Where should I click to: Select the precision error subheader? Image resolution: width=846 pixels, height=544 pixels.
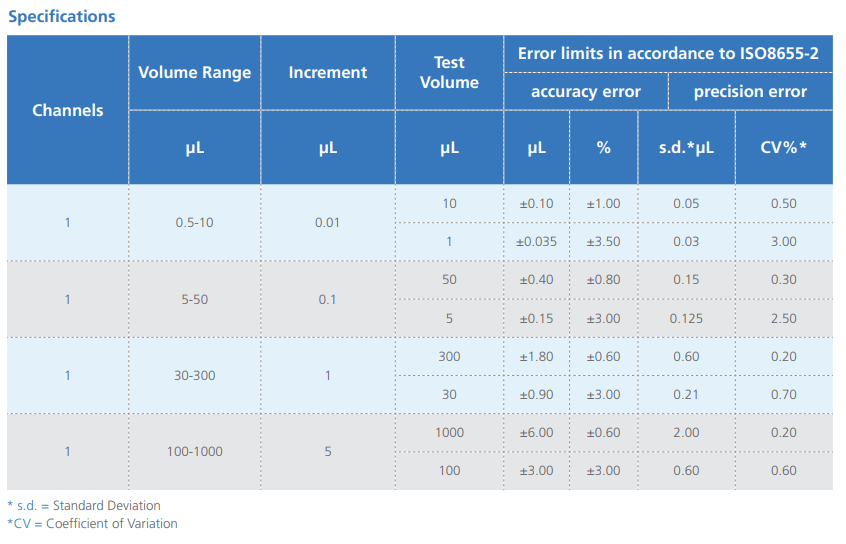(x=750, y=91)
